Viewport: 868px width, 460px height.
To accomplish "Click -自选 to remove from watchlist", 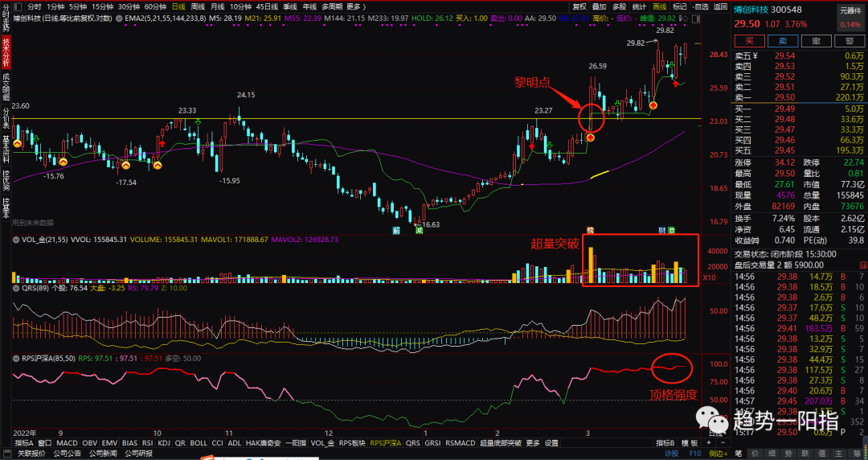I will click(700, 6).
